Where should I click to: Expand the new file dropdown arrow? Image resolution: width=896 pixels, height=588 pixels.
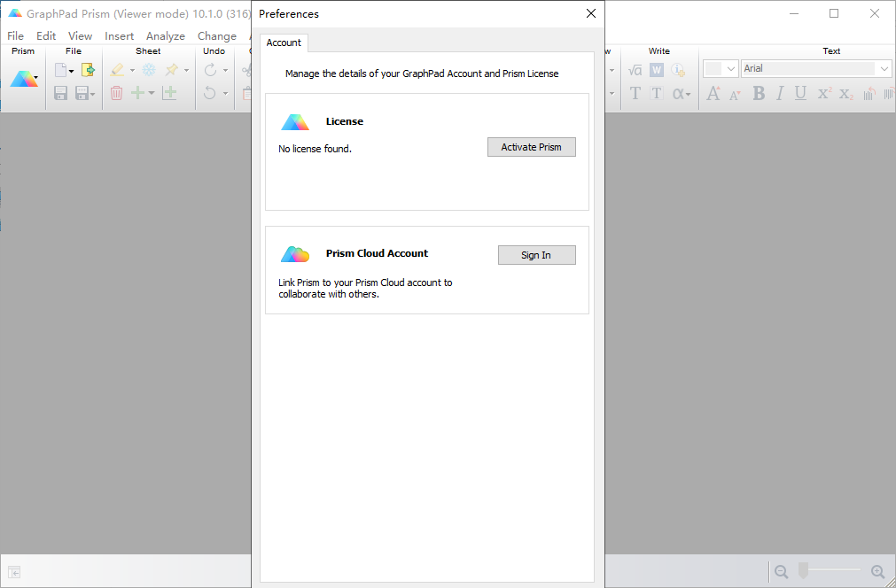click(73, 70)
